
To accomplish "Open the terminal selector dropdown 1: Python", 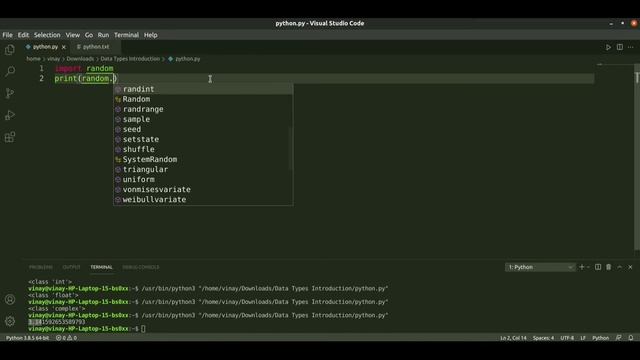I will [x=540, y=267].
